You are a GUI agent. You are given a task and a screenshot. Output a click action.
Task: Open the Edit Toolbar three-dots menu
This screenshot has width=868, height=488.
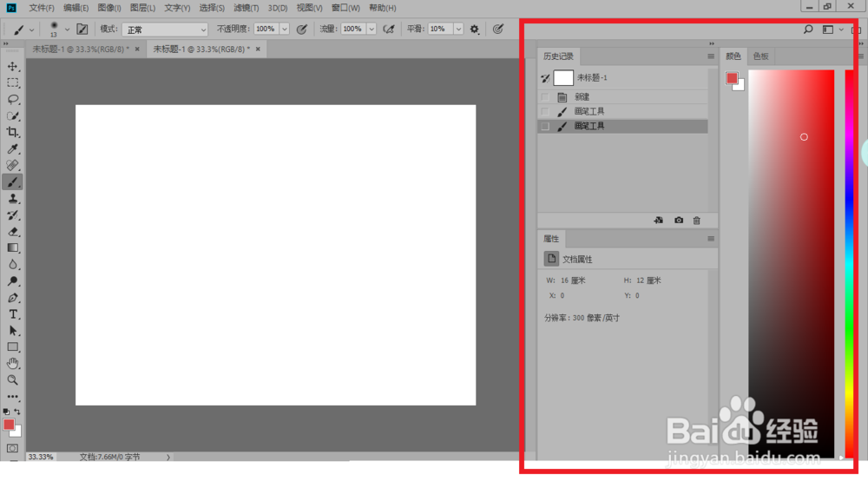(x=12, y=397)
